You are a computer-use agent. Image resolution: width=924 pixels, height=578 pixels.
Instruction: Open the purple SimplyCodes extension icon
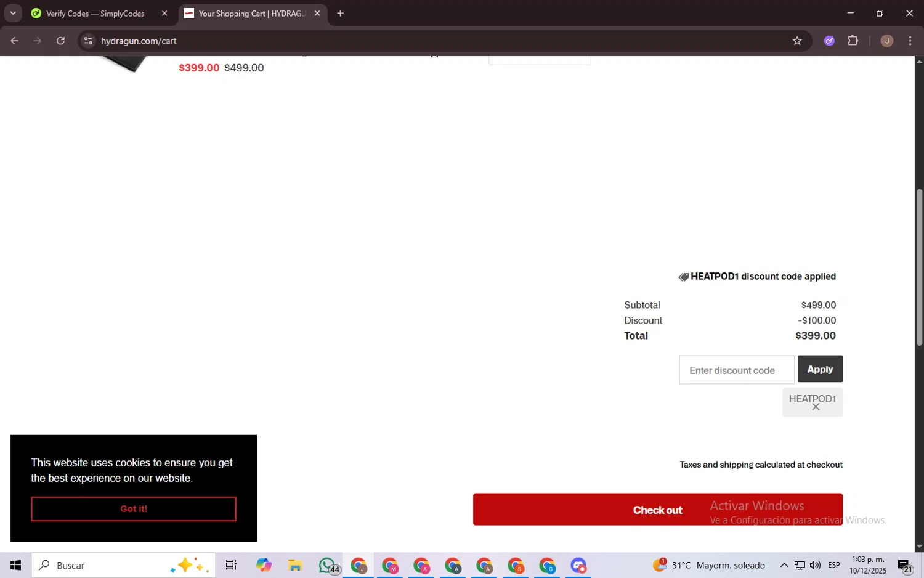click(x=829, y=41)
